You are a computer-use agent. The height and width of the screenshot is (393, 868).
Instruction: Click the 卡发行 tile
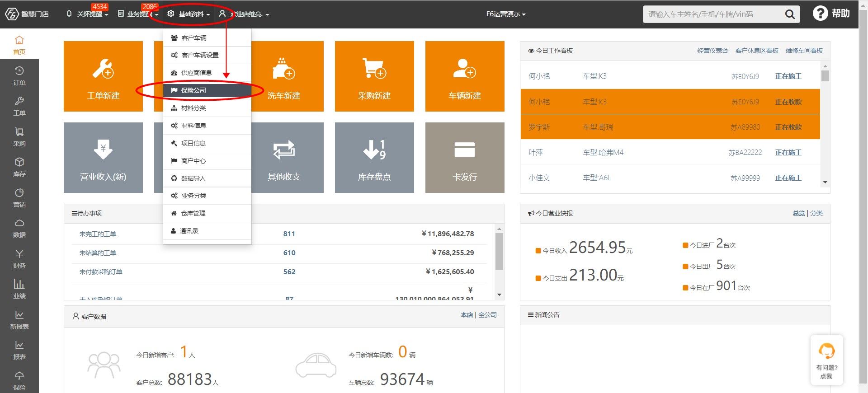click(465, 157)
